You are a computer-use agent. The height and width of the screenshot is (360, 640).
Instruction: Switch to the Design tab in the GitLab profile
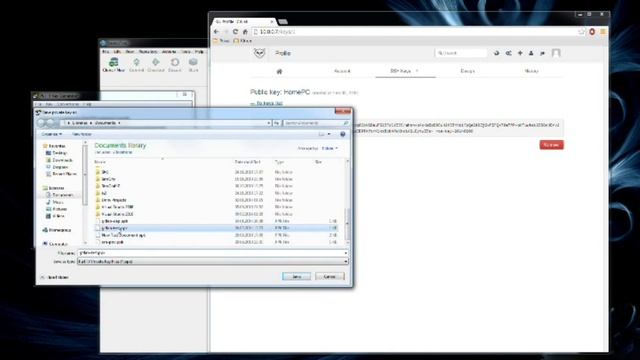[x=467, y=71]
